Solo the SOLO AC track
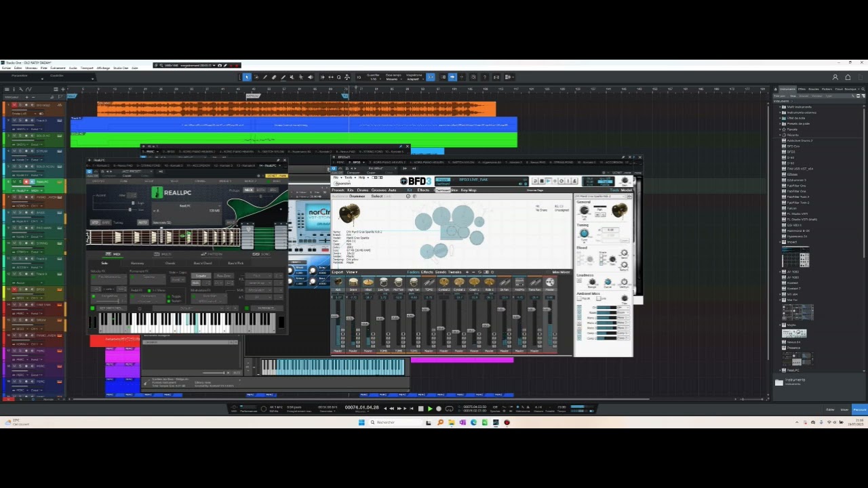This screenshot has width=868, height=488. [20, 136]
